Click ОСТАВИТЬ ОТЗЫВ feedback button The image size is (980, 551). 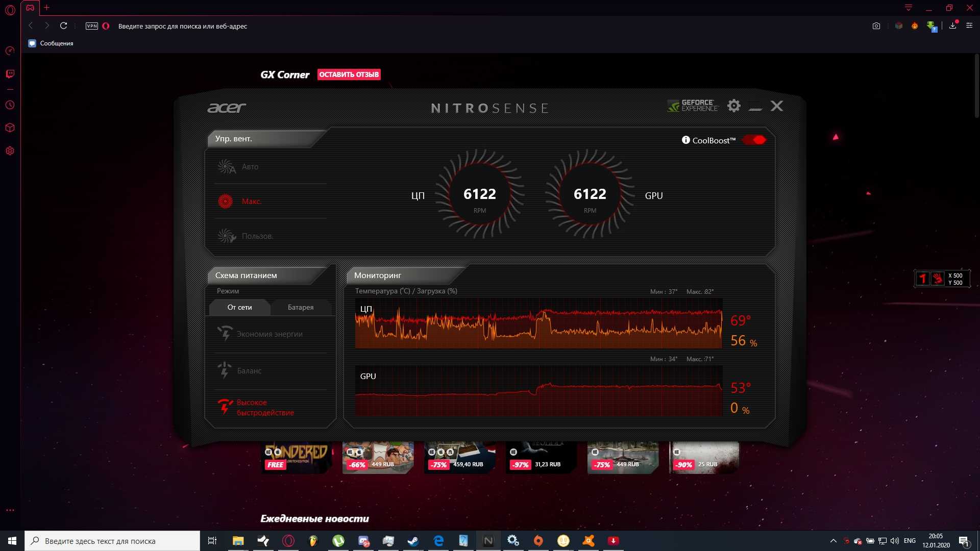[x=349, y=74]
